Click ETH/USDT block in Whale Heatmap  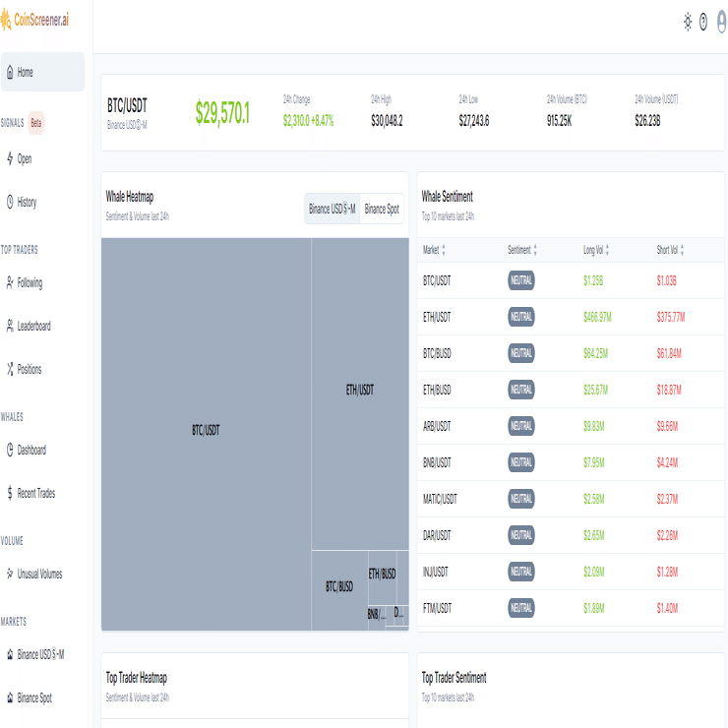click(360, 394)
